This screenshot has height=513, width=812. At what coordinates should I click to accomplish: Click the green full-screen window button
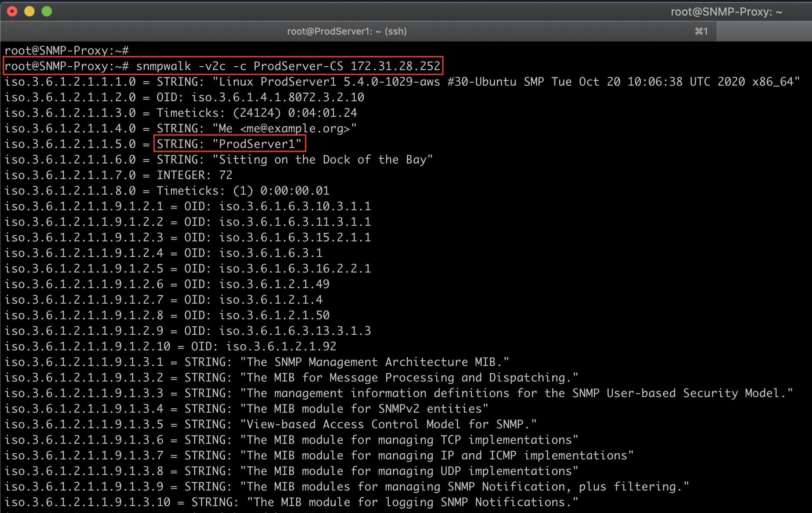tap(47, 11)
